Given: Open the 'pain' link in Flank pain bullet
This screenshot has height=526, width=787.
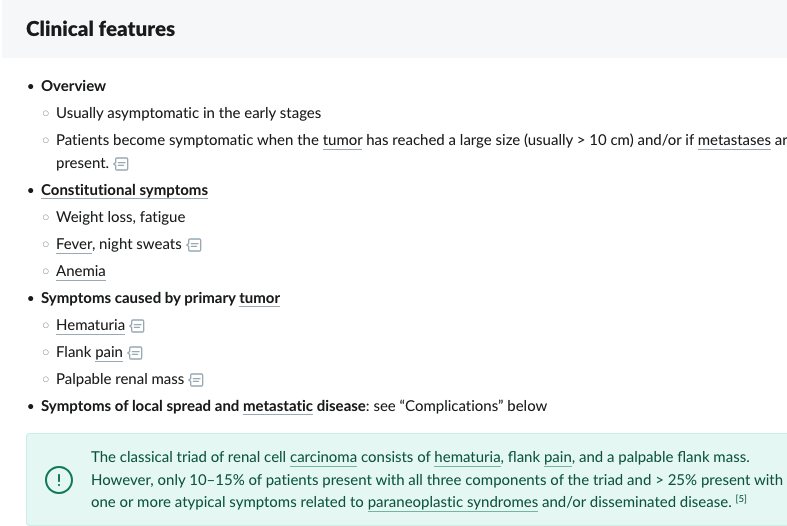Looking at the screenshot, I should 109,352.
